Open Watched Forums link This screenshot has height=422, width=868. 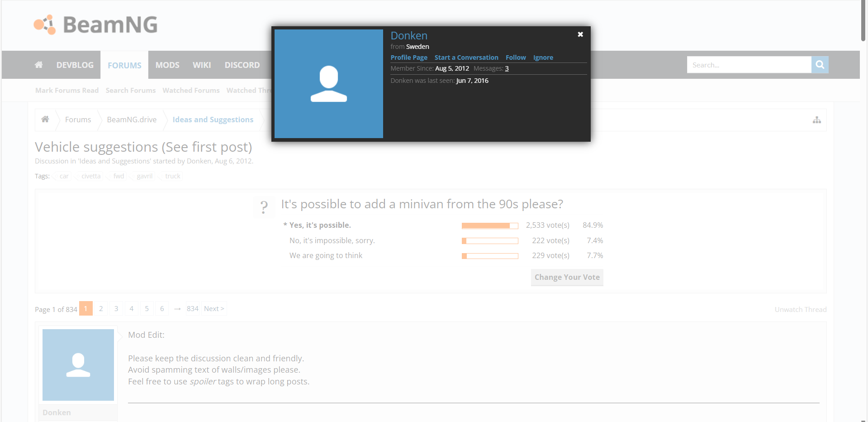coord(191,90)
